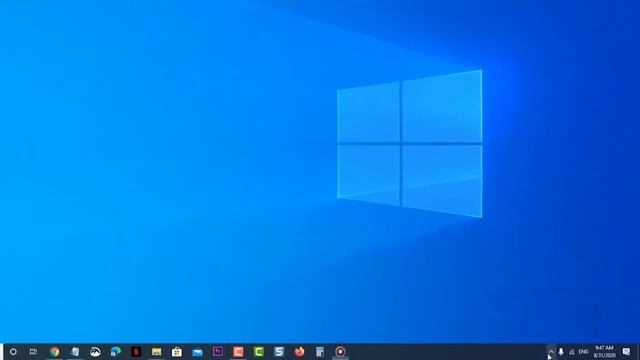
Task: Click the Cortana search circle icon
Action: [13, 351]
